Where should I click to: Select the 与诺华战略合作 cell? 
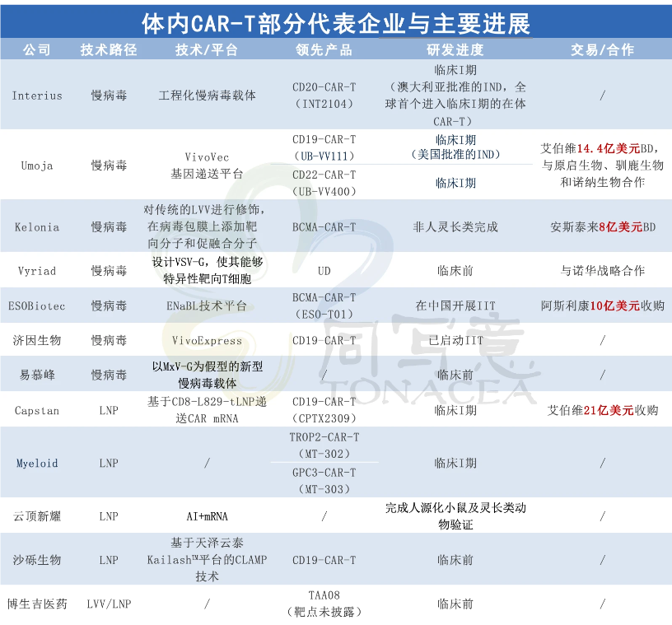602,270
